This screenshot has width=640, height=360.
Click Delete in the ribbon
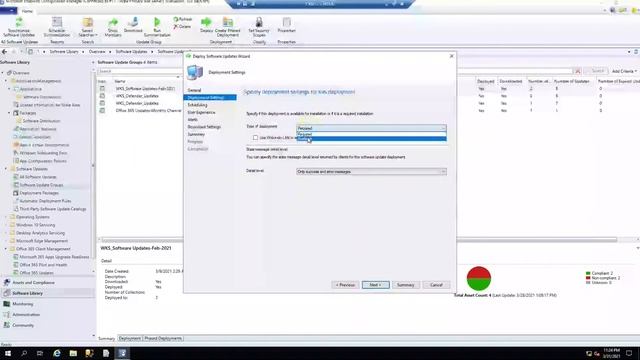coord(182,27)
